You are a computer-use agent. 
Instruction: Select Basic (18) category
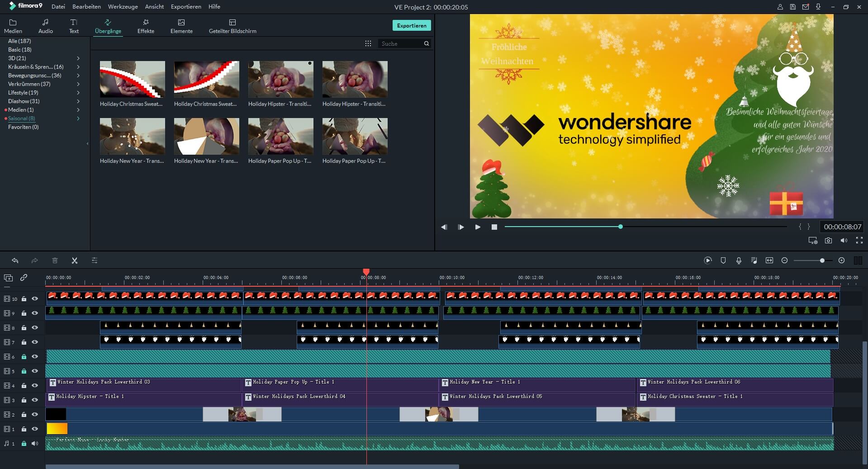(19, 50)
